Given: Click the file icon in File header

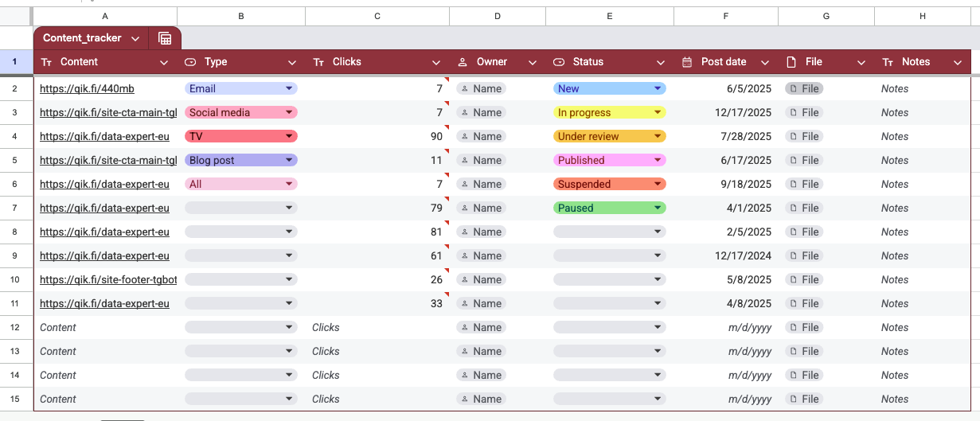Looking at the screenshot, I should 791,62.
